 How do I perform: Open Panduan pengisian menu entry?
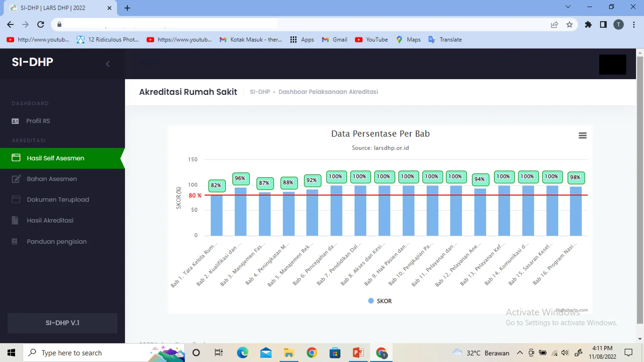point(57,242)
